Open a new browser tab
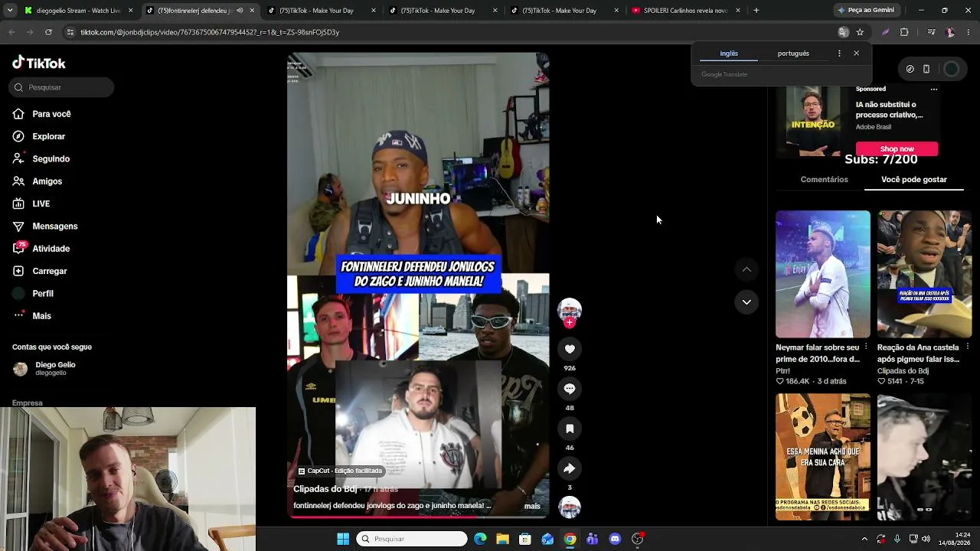This screenshot has height=551, width=980. (x=756, y=11)
